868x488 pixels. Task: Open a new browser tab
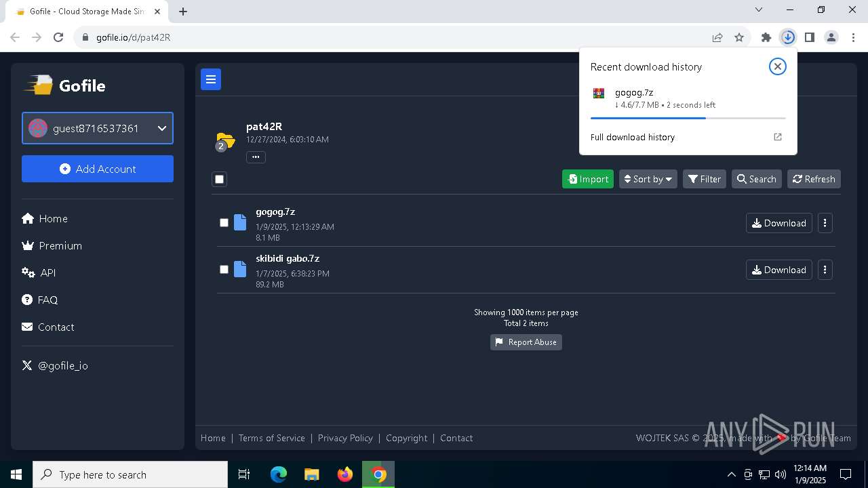click(183, 11)
